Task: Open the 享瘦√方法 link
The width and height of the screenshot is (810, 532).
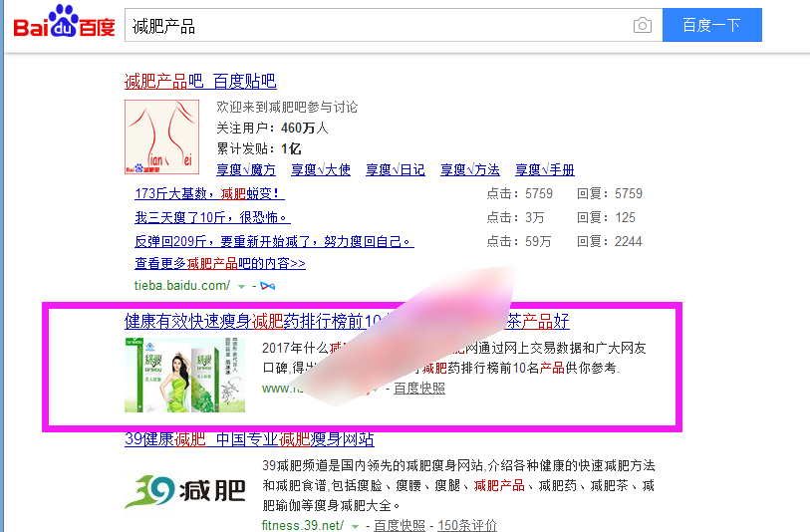Action: click(470, 169)
